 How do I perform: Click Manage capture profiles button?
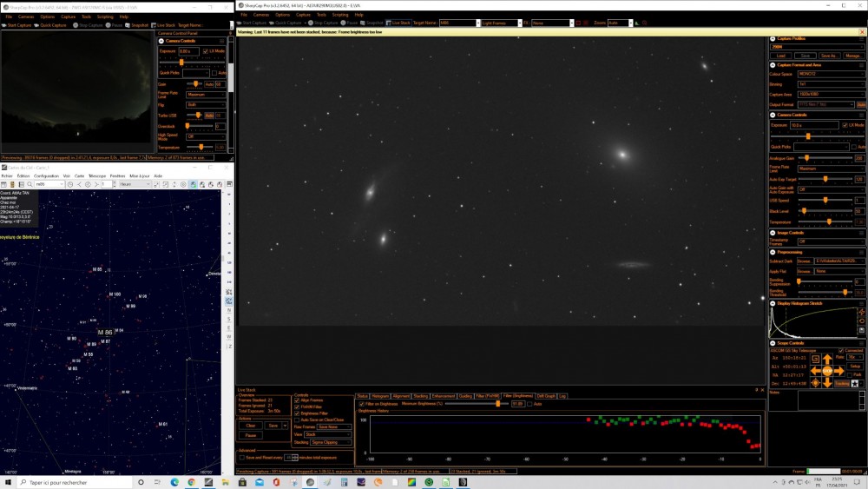click(x=852, y=56)
